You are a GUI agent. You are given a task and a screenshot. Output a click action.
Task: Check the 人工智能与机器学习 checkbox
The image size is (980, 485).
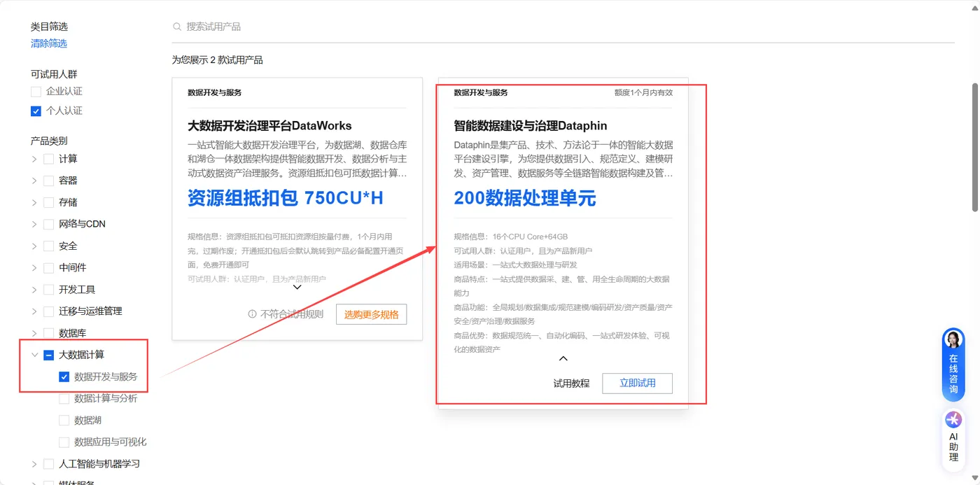tap(48, 463)
